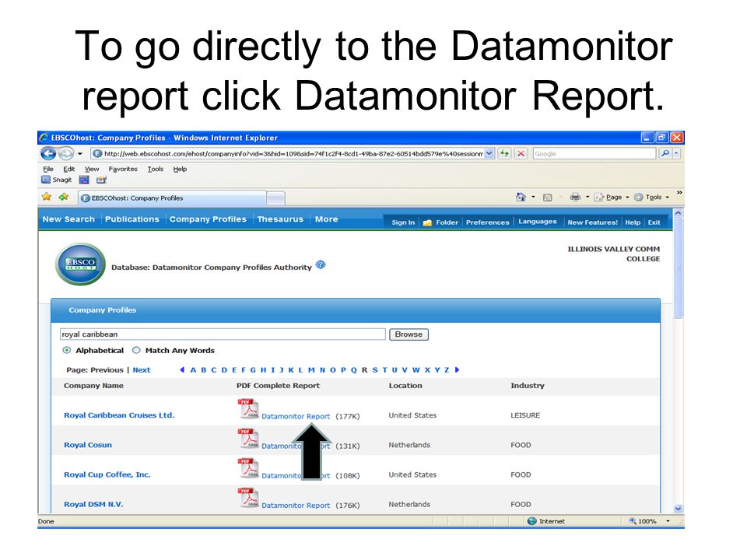Click the Help link in EBSCO toolbar

click(x=633, y=222)
